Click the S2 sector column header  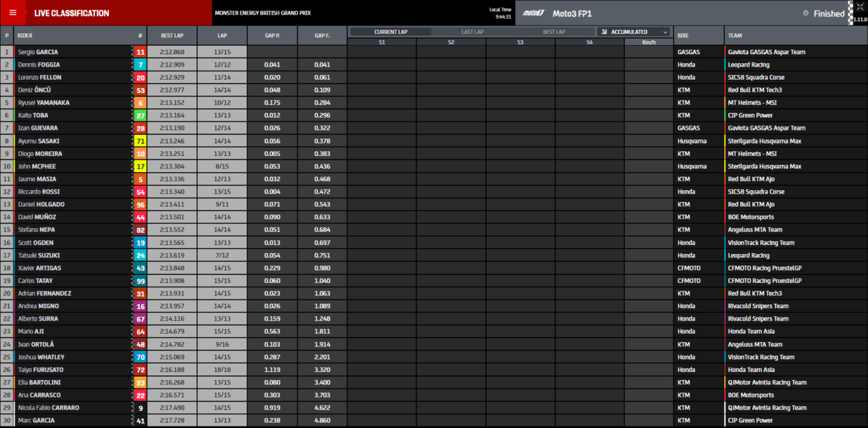tap(451, 42)
